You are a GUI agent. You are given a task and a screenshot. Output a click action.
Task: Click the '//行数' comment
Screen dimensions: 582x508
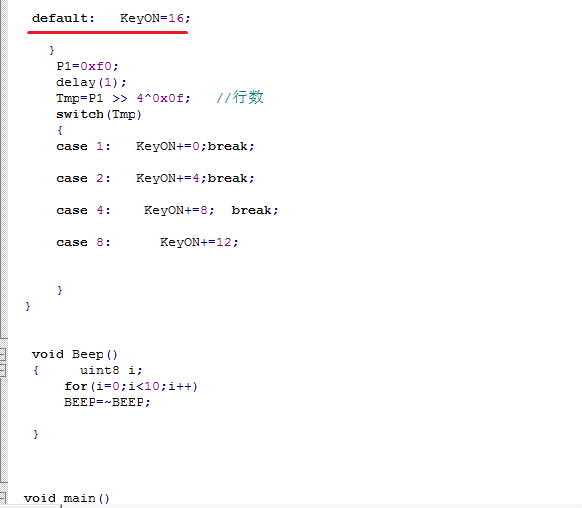[240, 97]
